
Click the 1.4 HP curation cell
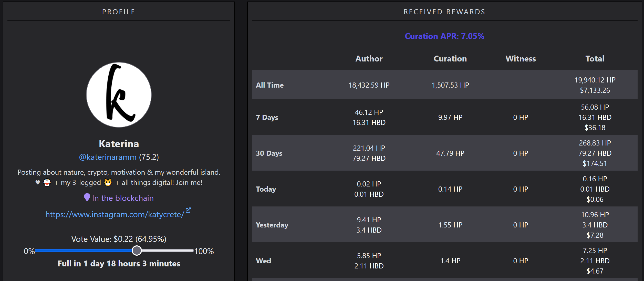tap(450, 261)
